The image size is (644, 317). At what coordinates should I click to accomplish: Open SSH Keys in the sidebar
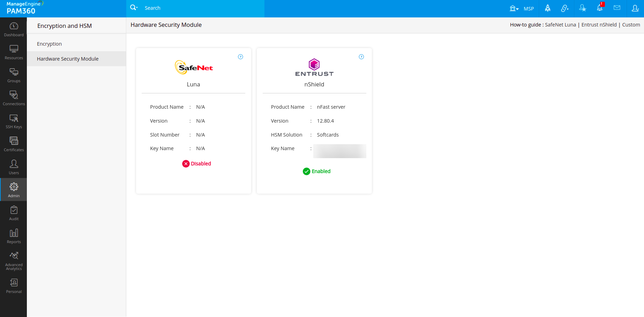click(x=14, y=122)
